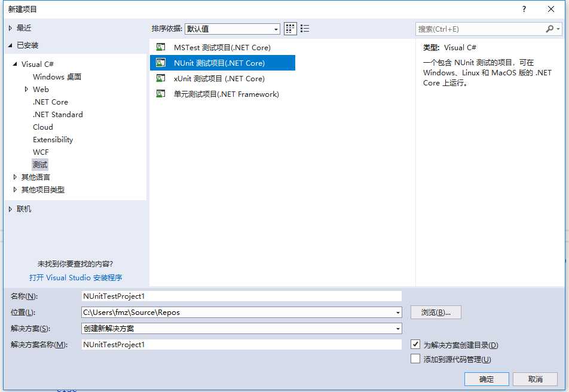Screen dimensions: 569x392
Task: Select NUnit 测试项目(.NET Core) template
Action: 222,63
